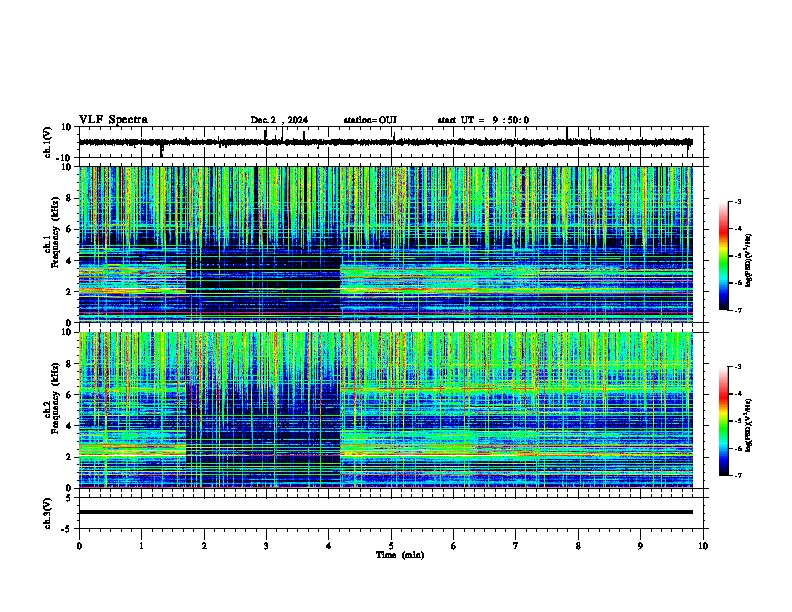The image size is (792, 612).
Task: Click the ch.1(V) waveform trace panel
Action: (391, 142)
